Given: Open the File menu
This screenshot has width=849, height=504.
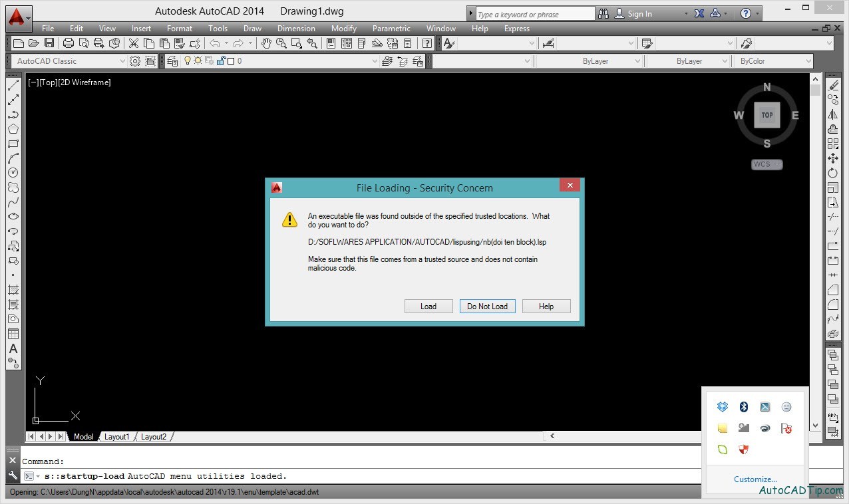Looking at the screenshot, I should click(48, 29).
